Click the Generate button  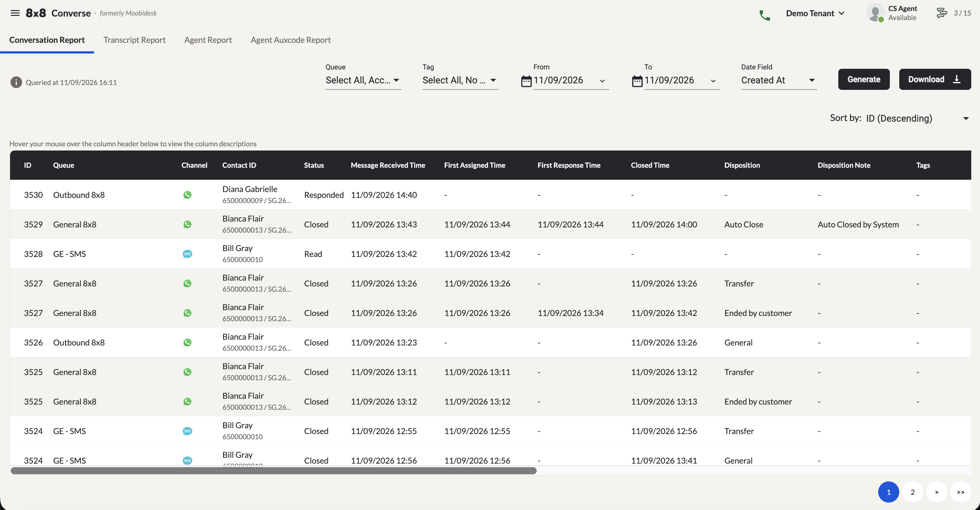pos(864,79)
